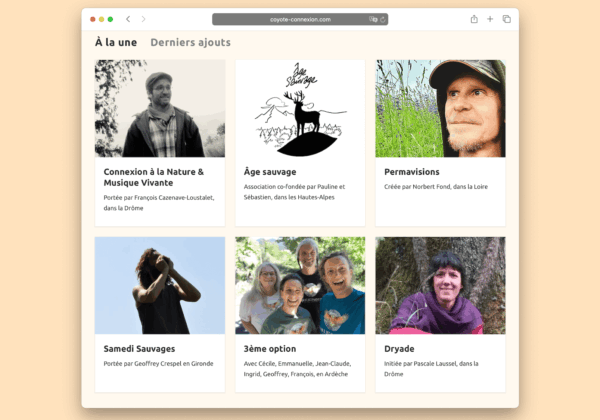This screenshot has height=420, width=600.
Task: Click the translate icon in address bar
Action: click(x=373, y=19)
